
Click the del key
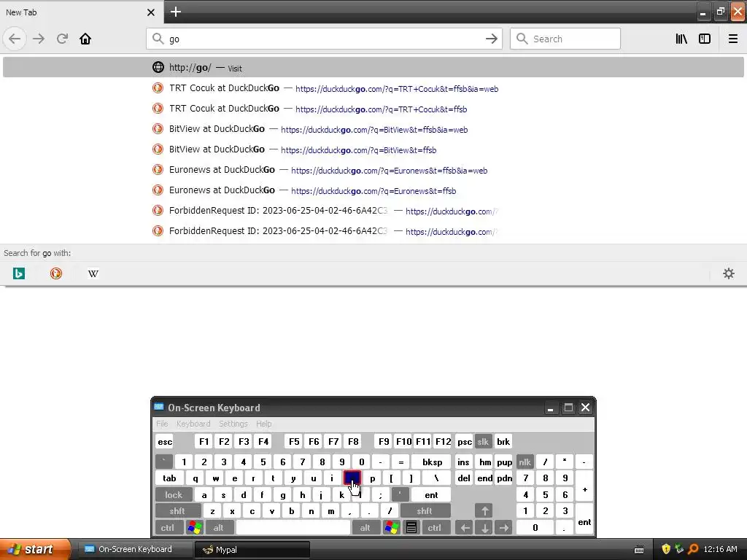(x=464, y=478)
